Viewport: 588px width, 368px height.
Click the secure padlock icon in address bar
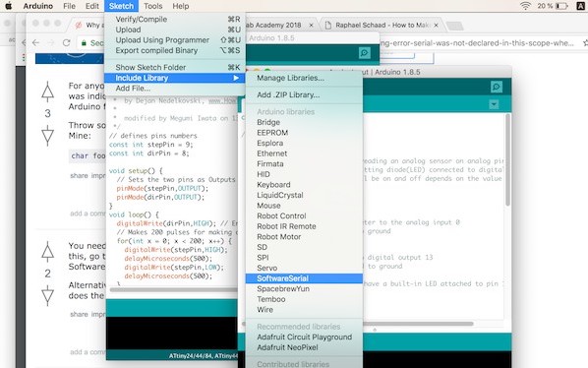coord(84,42)
